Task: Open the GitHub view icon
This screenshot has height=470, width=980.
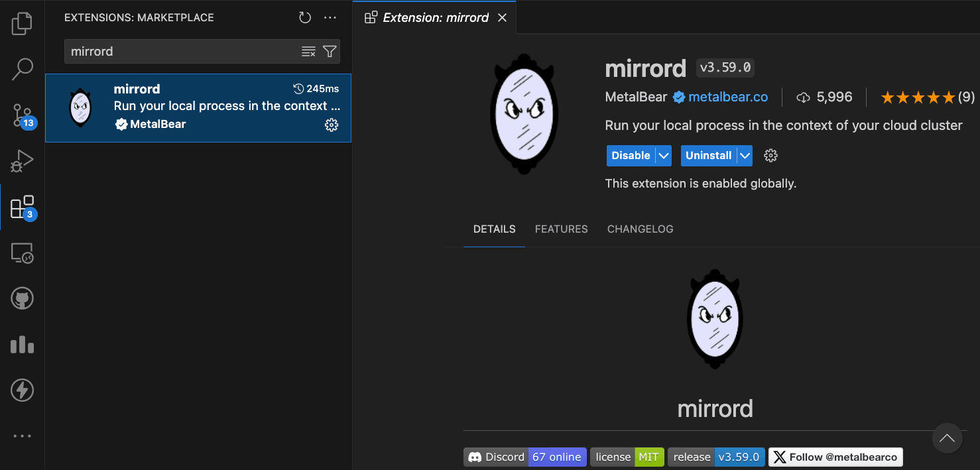Action: tap(22, 299)
